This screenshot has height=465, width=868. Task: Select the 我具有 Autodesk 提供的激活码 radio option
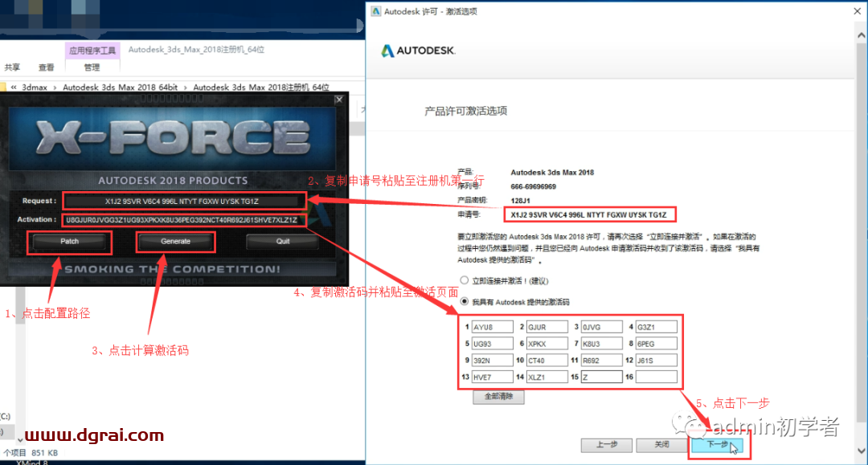(465, 301)
